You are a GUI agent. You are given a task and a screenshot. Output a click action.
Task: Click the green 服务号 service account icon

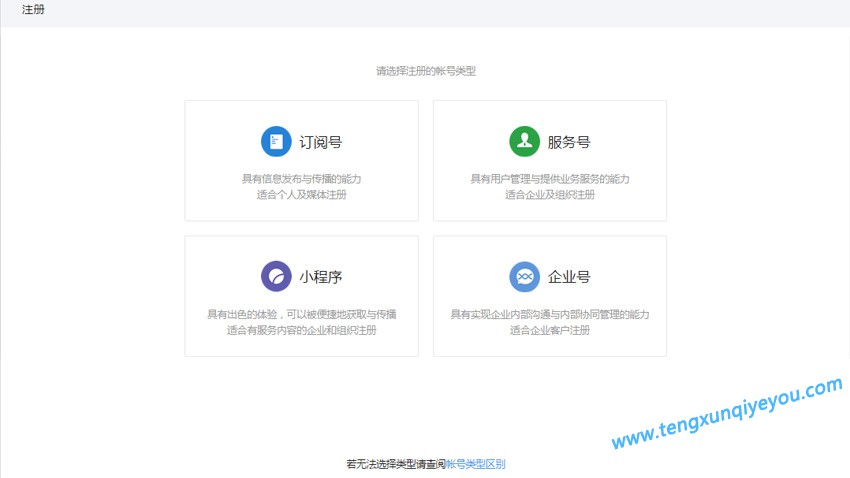coord(524,141)
